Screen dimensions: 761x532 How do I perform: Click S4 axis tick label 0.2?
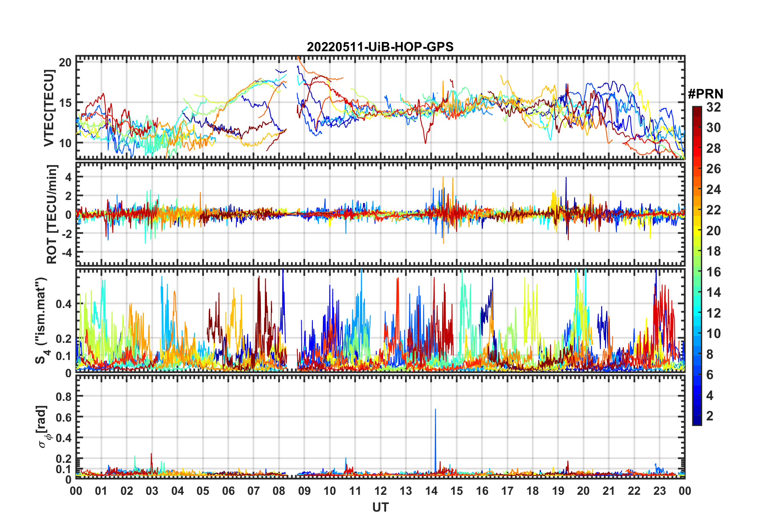click(64, 338)
